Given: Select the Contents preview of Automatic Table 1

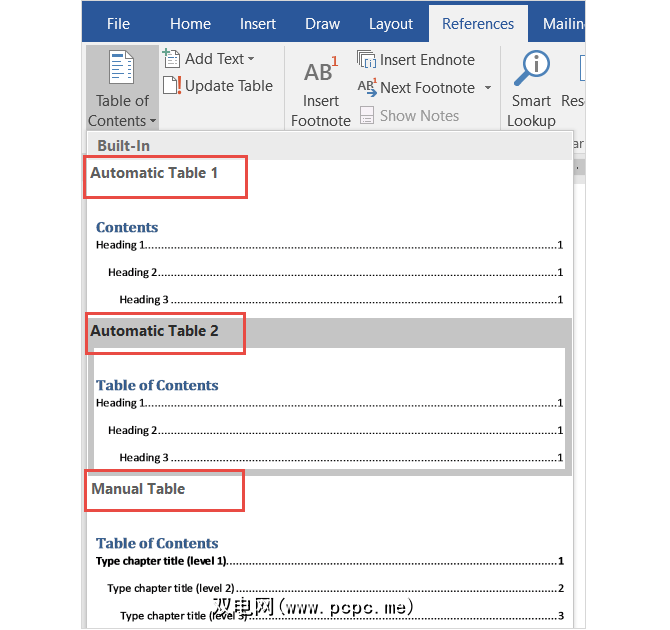Looking at the screenshot, I should tap(329, 262).
